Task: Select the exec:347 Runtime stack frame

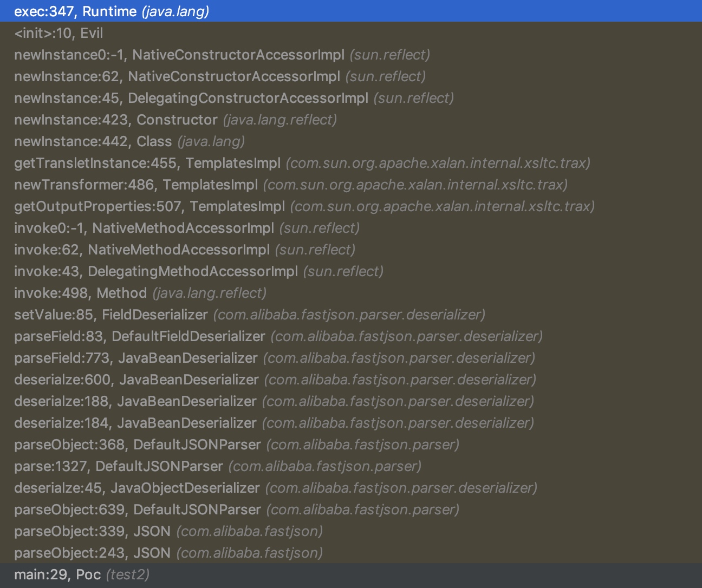Action: pyautogui.click(x=351, y=11)
